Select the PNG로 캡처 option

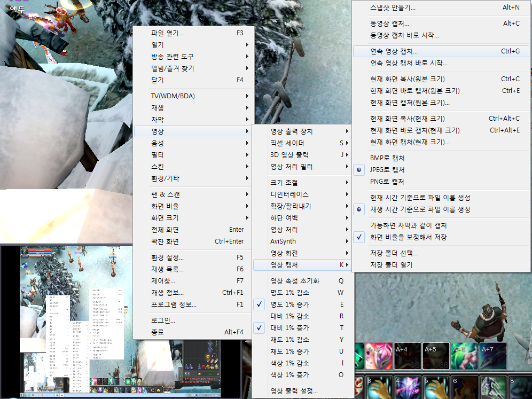coord(441,182)
